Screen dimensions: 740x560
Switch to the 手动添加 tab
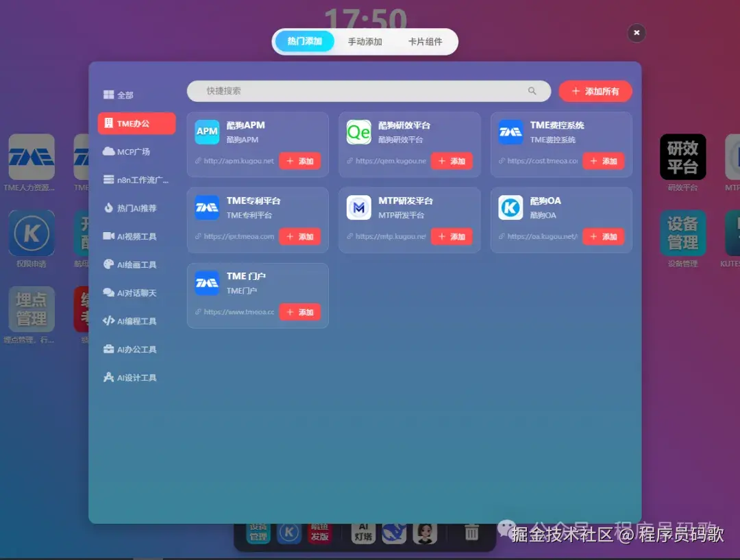point(365,42)
